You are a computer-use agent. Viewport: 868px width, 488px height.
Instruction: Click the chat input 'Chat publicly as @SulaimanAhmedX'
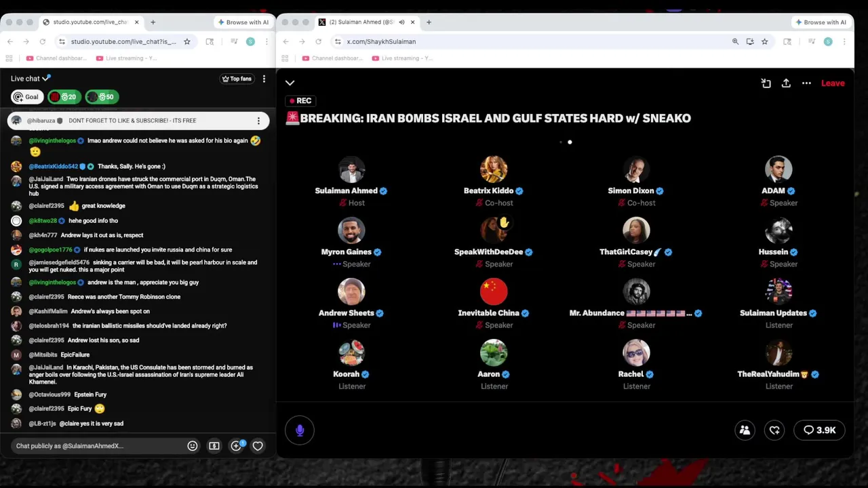pos(98,446)
